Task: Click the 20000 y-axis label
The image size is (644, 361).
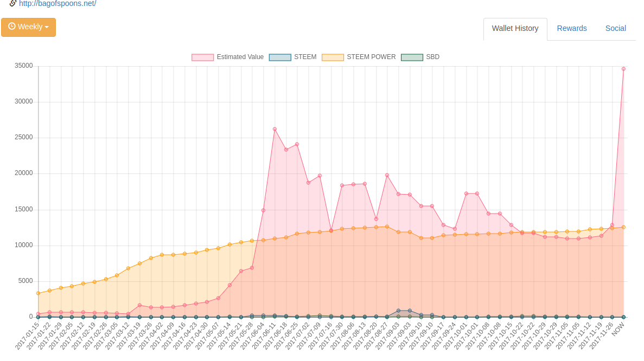Action: click(23, 173)
